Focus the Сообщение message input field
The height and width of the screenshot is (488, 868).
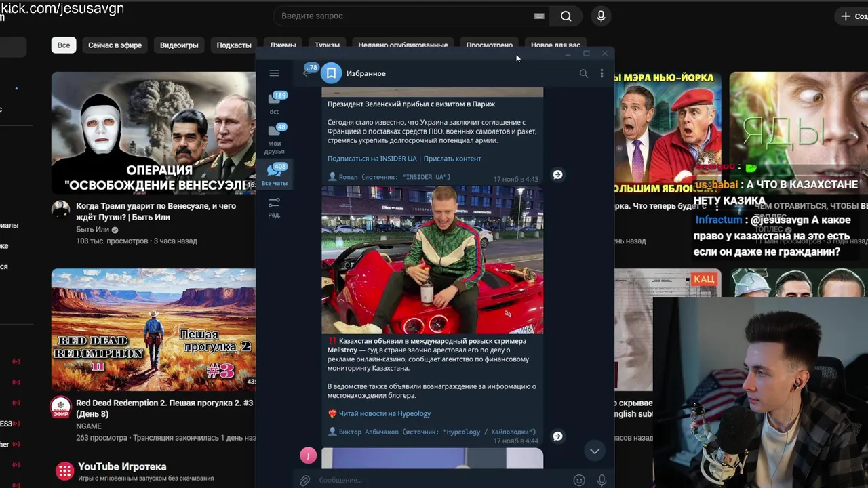(x=441, y=480)
